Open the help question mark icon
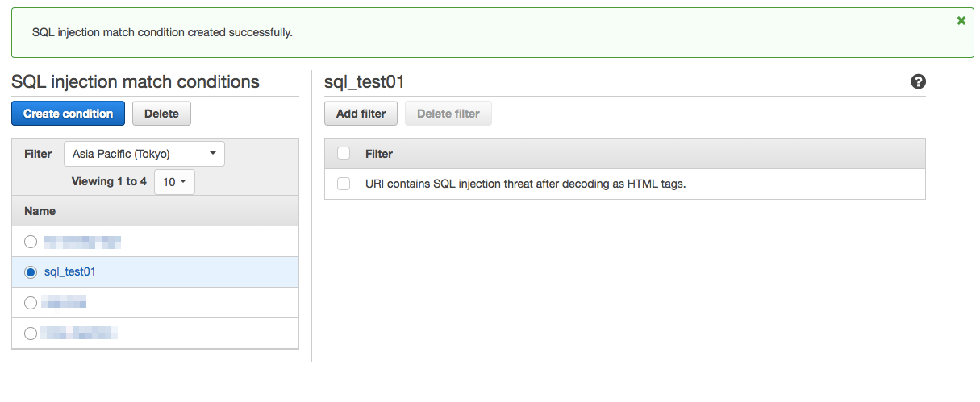The width and height of the screenshot is (980, 402). [918, 81]
